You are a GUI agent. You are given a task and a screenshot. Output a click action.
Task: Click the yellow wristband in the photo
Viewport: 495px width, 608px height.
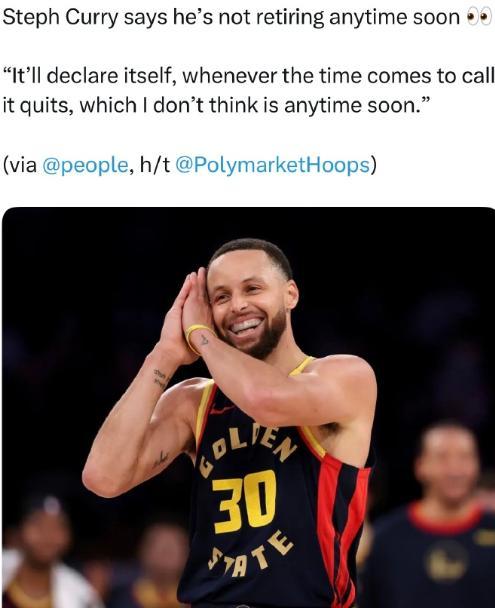(196, 337)
